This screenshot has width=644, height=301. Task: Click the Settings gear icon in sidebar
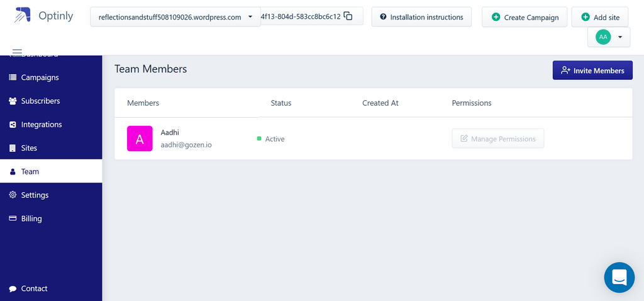[13, 195]
